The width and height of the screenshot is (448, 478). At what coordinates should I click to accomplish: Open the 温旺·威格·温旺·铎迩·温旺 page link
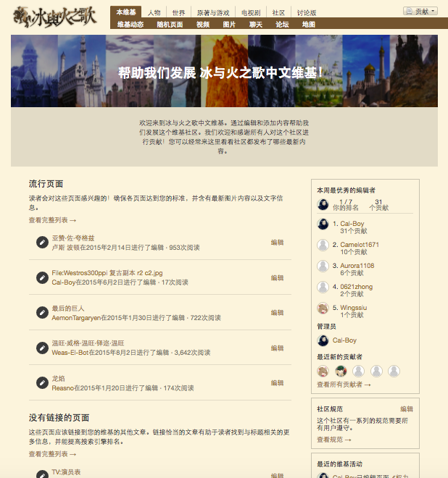point(88,343)
